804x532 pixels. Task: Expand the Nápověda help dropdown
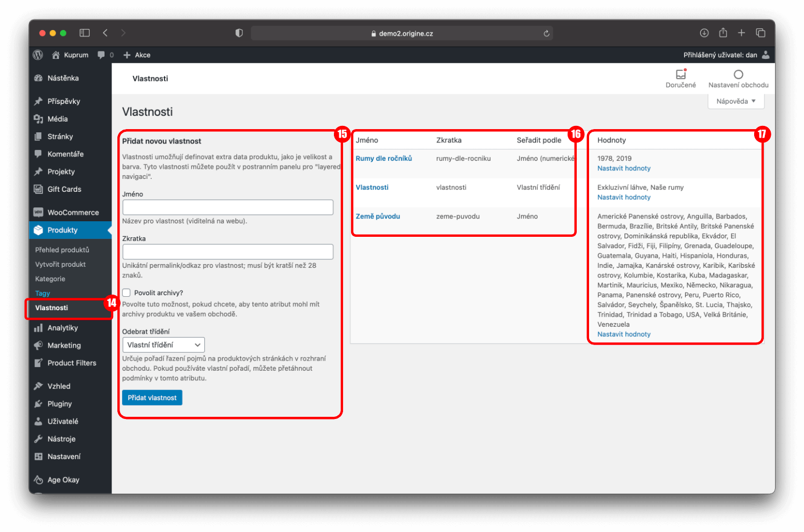[736, 101]
